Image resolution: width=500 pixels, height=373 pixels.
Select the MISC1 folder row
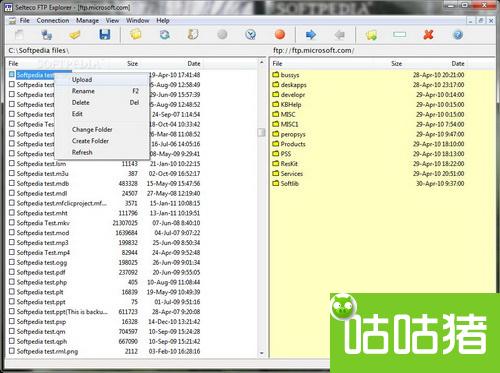tap(368, 124)
